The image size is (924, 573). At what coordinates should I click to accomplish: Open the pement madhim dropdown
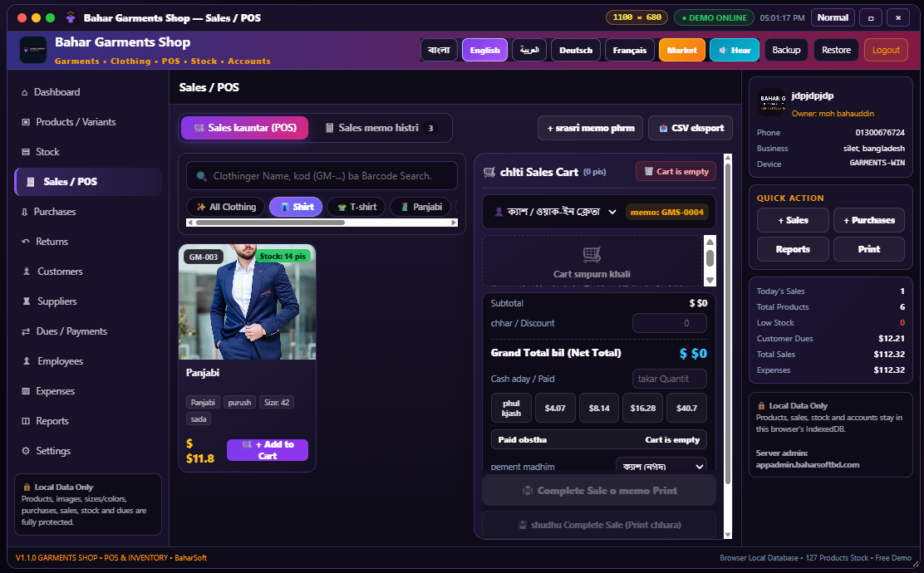click(x=661, y=467)
